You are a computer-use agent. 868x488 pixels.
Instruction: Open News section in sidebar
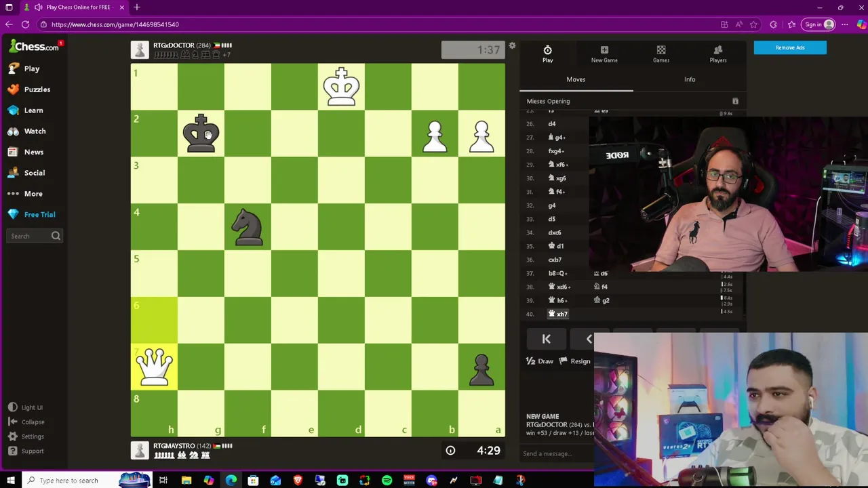(x=26, y=152)
